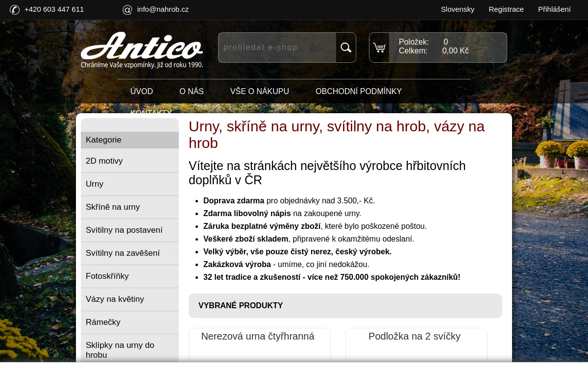Open the OBCHODNÍ PODMÍNKY menu item

coord(359,91)
